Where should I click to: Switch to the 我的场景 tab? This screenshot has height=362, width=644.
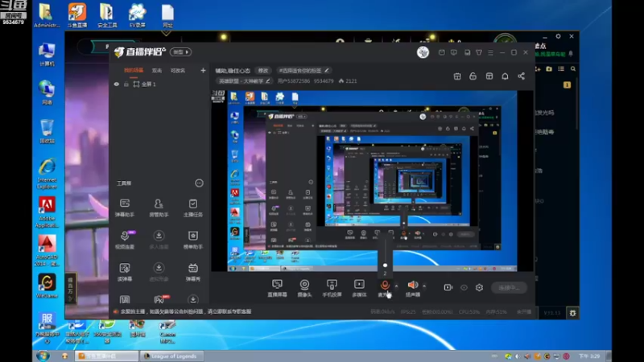[134, 71]
